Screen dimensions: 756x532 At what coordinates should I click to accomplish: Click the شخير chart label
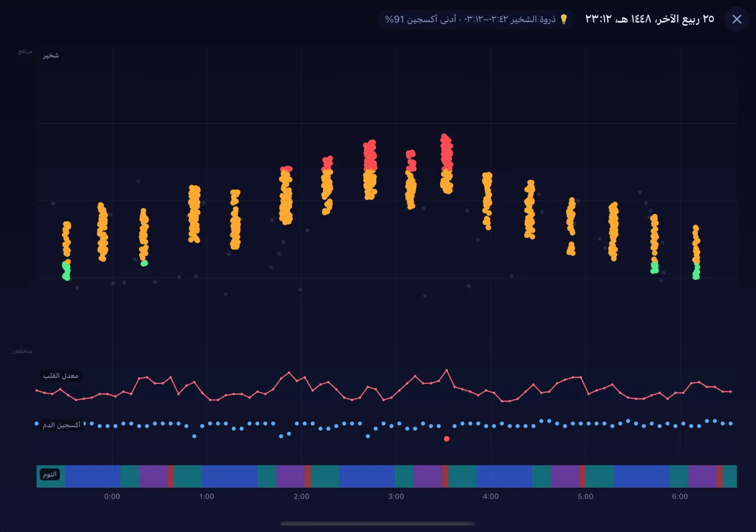point(51,55)
